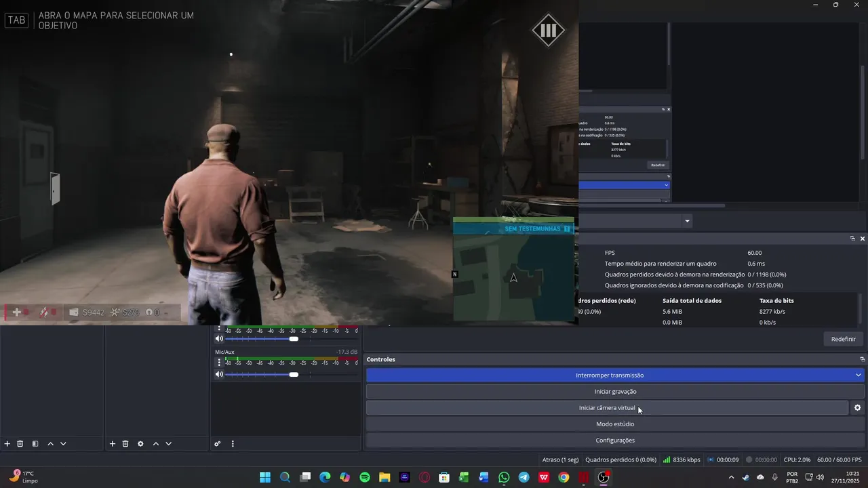Click the 8277 kb/s bitrate value
The image size is (868, 488).
tap(772, 312)
